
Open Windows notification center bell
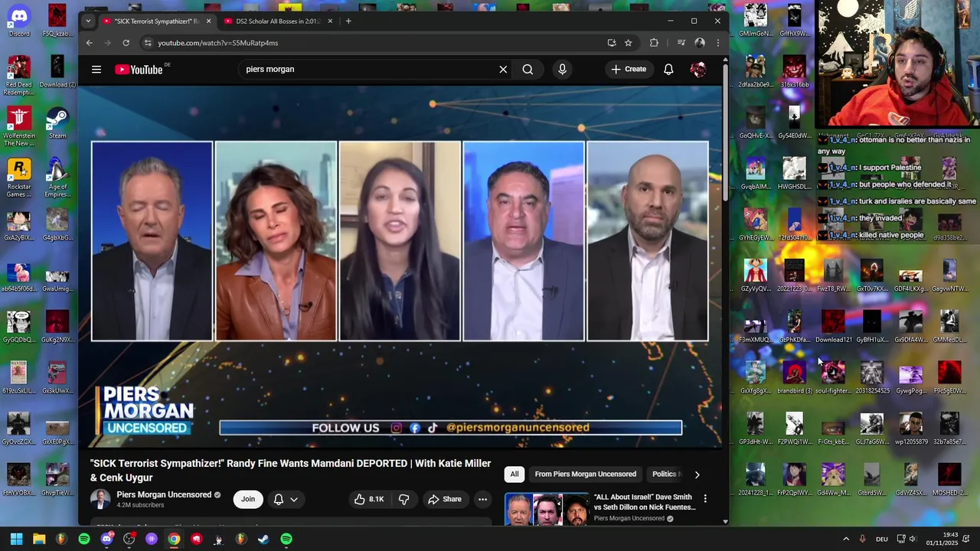tap(966, 539)
